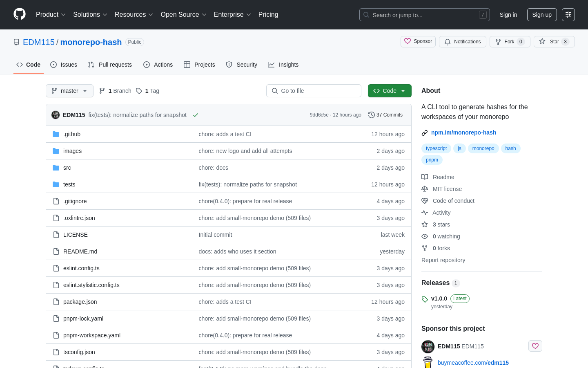Open the tests folder
This screenshot has height=368, width=588.
pos(69,184)
